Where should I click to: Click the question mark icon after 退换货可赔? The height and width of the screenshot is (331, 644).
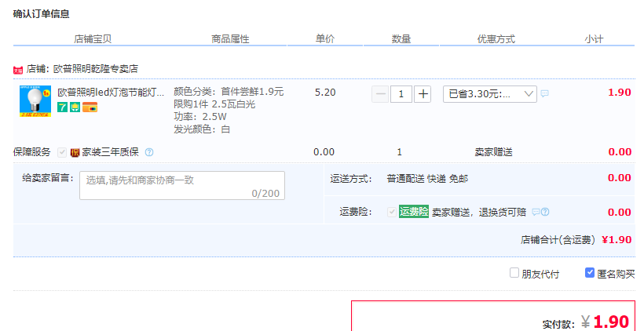coord(545,212)
